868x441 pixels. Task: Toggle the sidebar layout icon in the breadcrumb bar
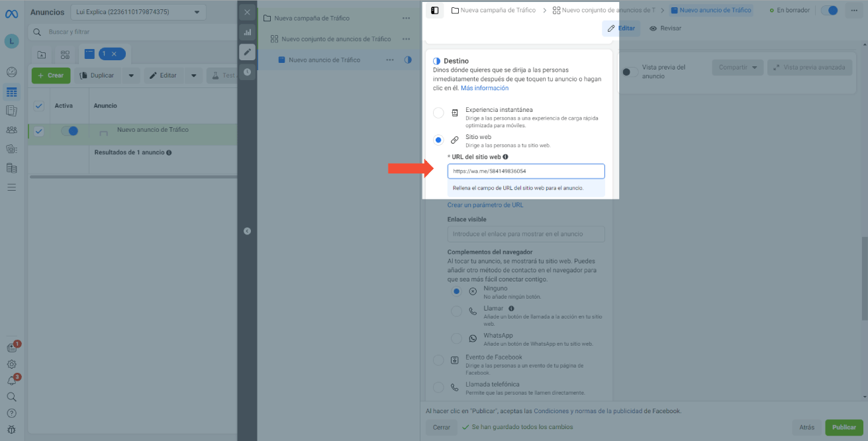[x=434, y=11]
